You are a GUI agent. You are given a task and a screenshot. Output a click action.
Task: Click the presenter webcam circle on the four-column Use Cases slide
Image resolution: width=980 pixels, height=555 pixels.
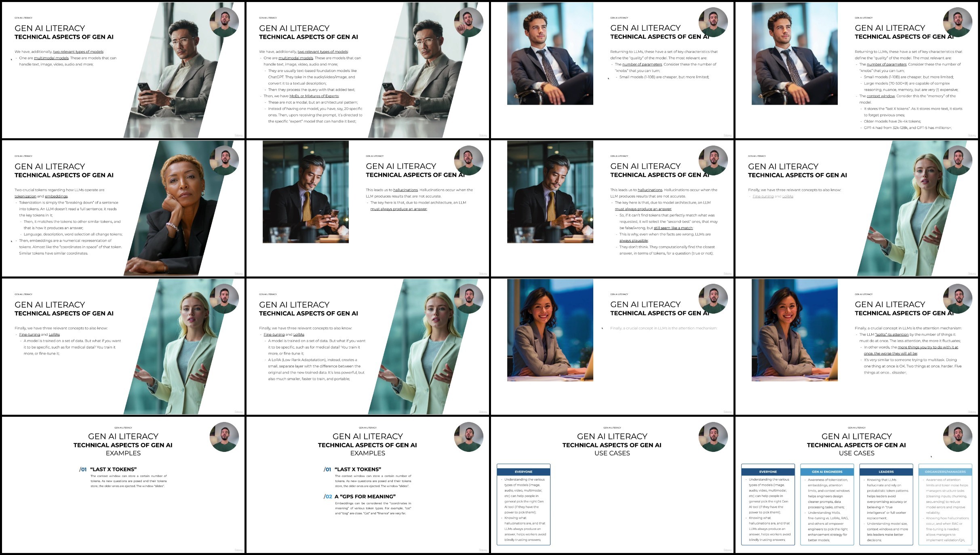(x=957, y=437)
